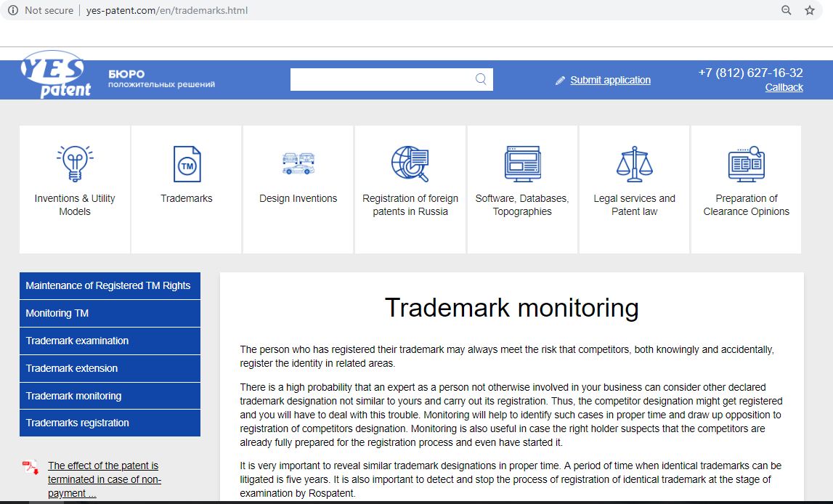
Task: Click the Design Inventions card label
Action: coord(298,199)
